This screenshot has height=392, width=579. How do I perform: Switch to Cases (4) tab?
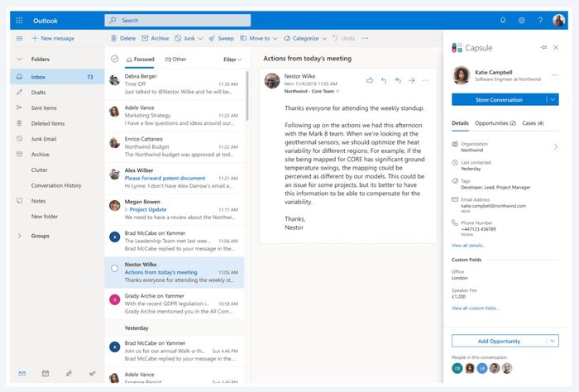(x=533, y=123)
